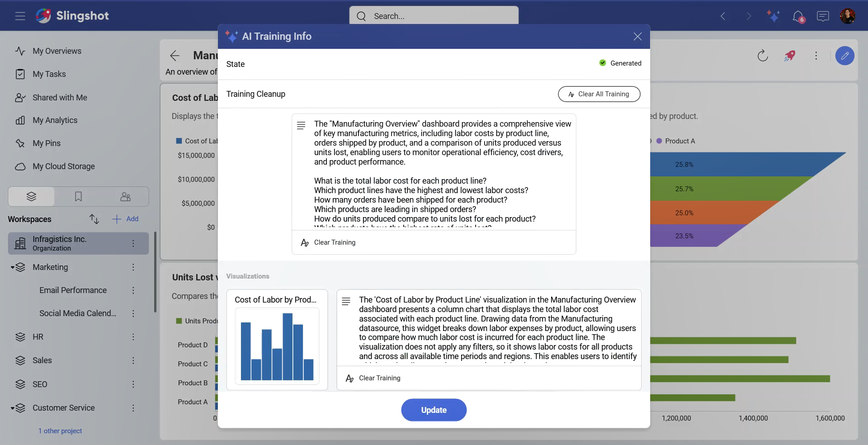This screenshot has width=868, height=445.
Task: Click the 1 other project link
Action: (60, 431)
